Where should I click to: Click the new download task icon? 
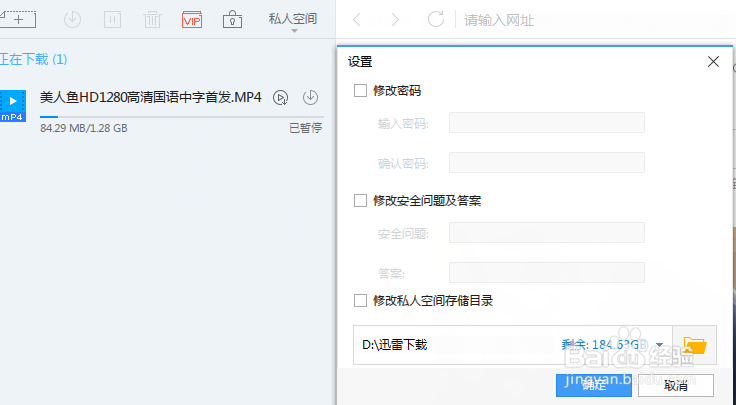[18, 19]
